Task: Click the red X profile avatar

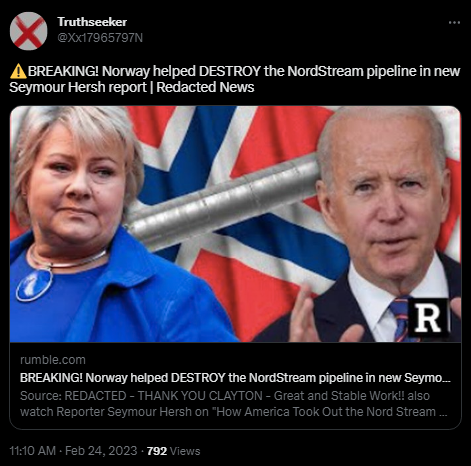Action: tap(28, 31)
